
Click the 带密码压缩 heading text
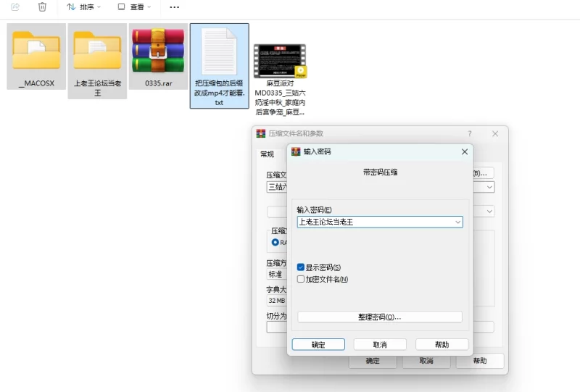(x=380, y=172)
